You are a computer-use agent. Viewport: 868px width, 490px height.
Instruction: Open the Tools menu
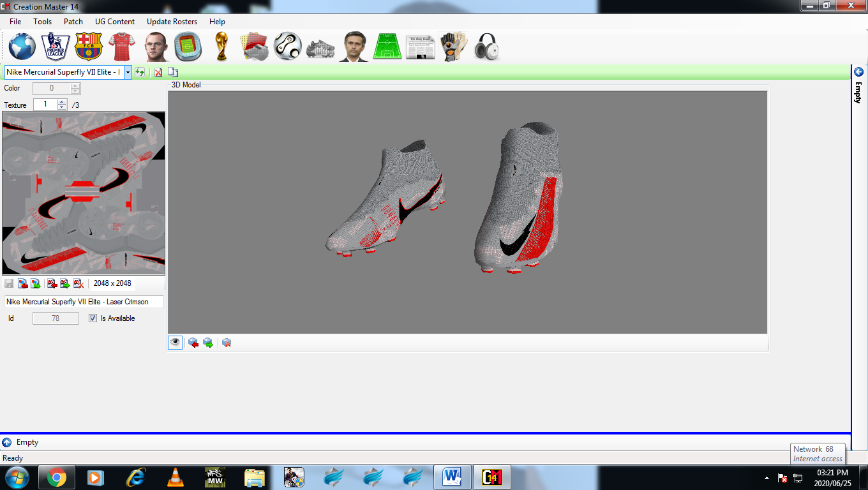pyautogui.click(x=43, y=21)
